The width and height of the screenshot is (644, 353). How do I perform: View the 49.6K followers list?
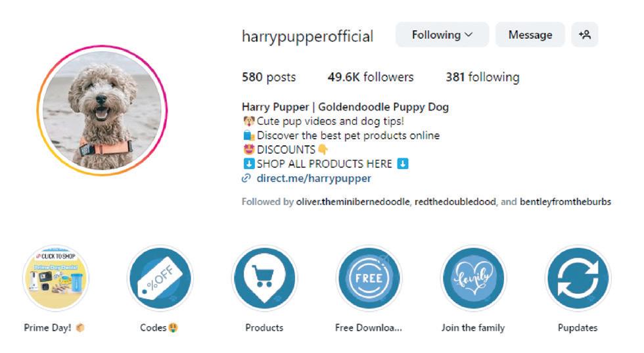coord(371,78)
